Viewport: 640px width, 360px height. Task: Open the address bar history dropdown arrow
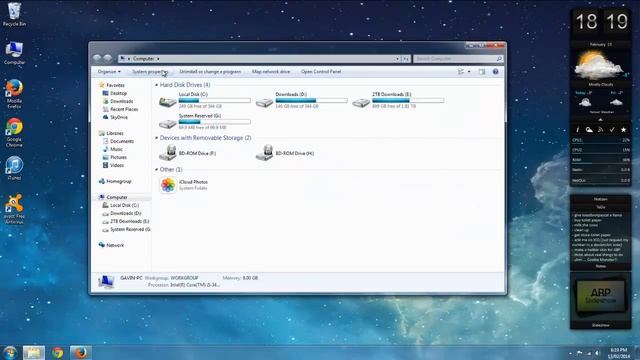[397, 59]
